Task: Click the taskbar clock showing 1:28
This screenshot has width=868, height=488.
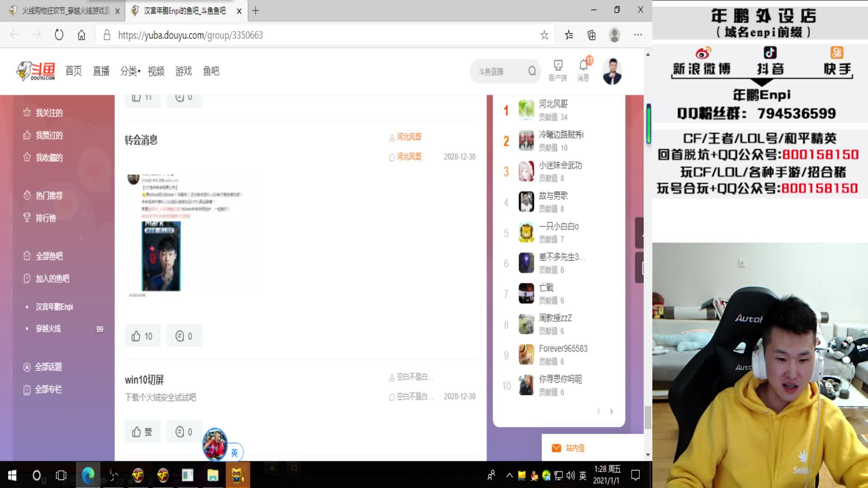Action: pos(607,475)
